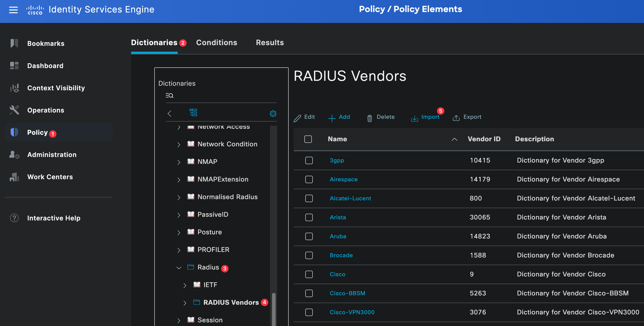Switch to the Results tab

(270, 43)
